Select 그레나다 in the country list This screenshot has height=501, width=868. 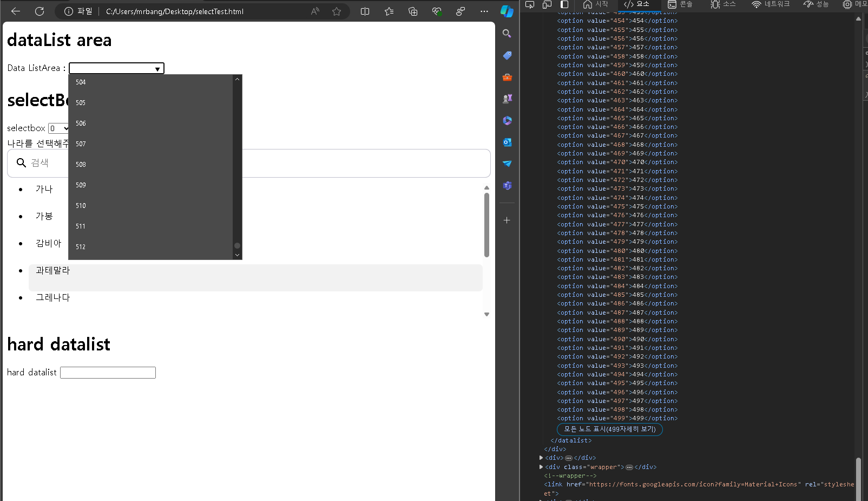[x=53, y=297]
